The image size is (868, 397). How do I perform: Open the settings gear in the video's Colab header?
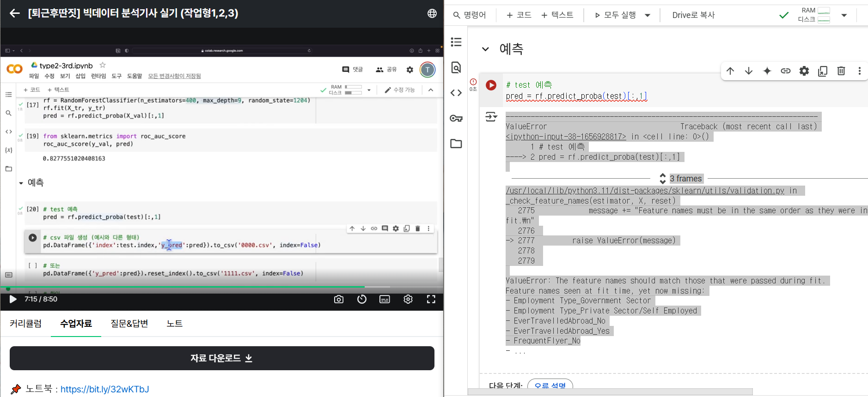(410, 70)
